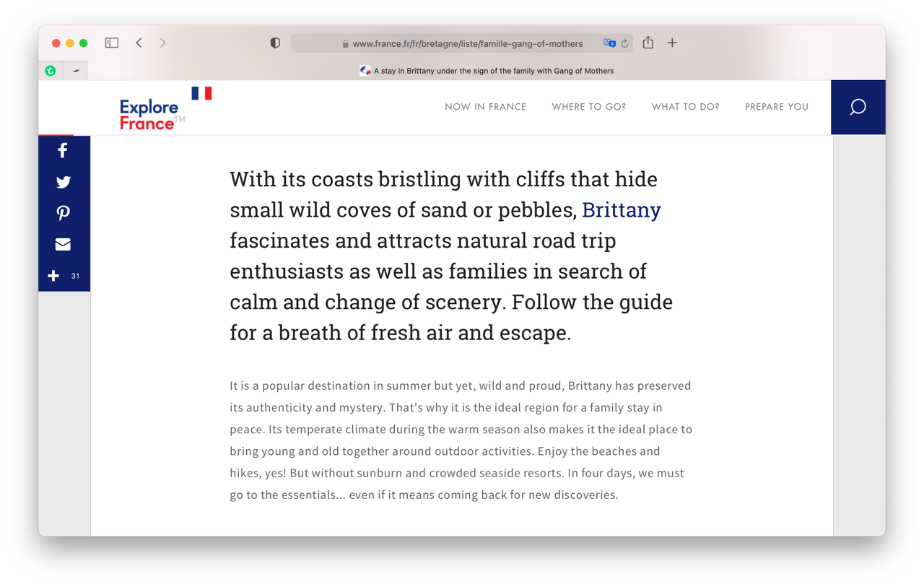
Task: Open a new tab
Action: 672,43
